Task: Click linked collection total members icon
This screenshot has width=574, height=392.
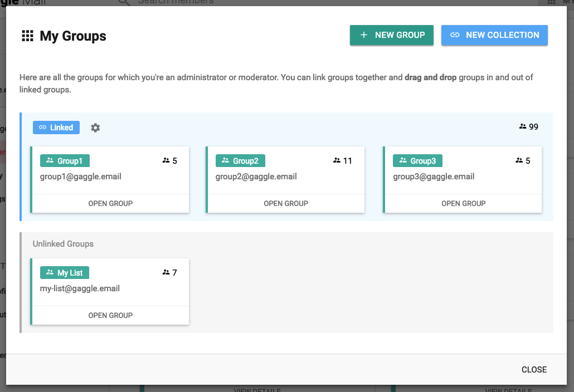Action: [523, 127]
